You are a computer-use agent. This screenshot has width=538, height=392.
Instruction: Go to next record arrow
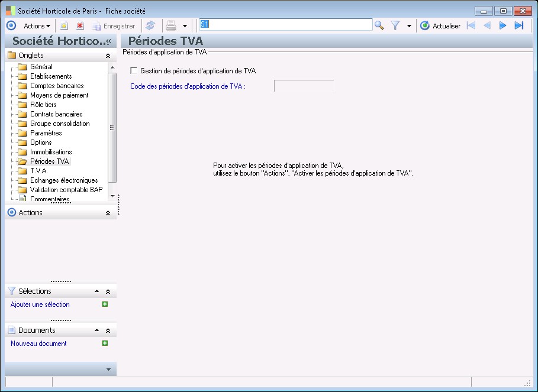(502, 25)
